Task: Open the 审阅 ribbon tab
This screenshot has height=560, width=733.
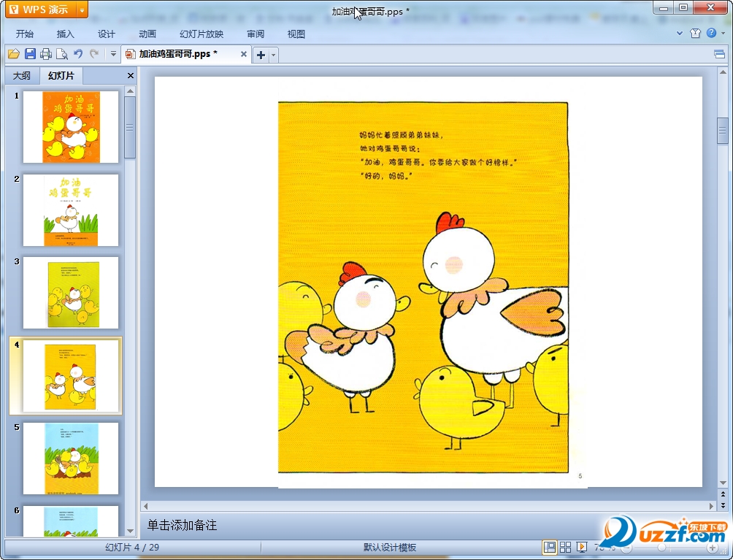Action: point(256,34)
